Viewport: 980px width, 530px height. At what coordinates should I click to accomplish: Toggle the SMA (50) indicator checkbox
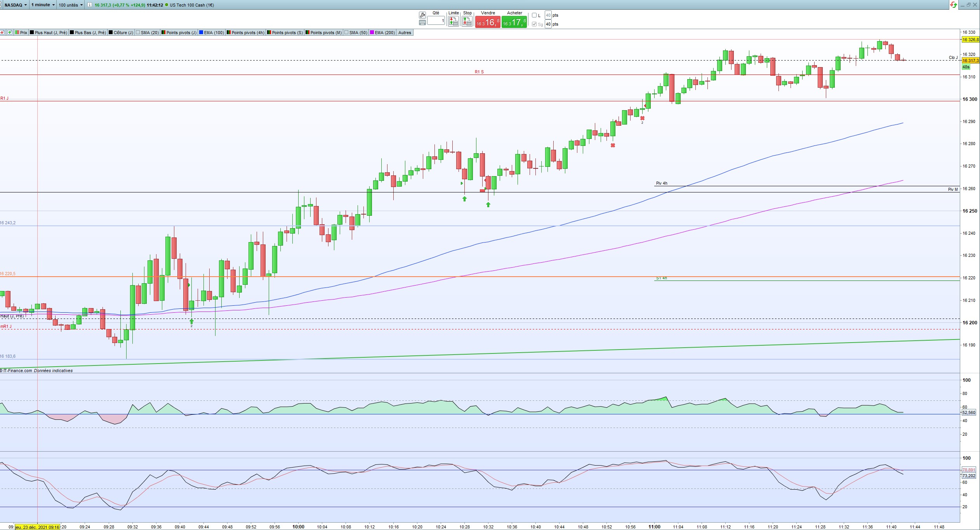[346, 33]
